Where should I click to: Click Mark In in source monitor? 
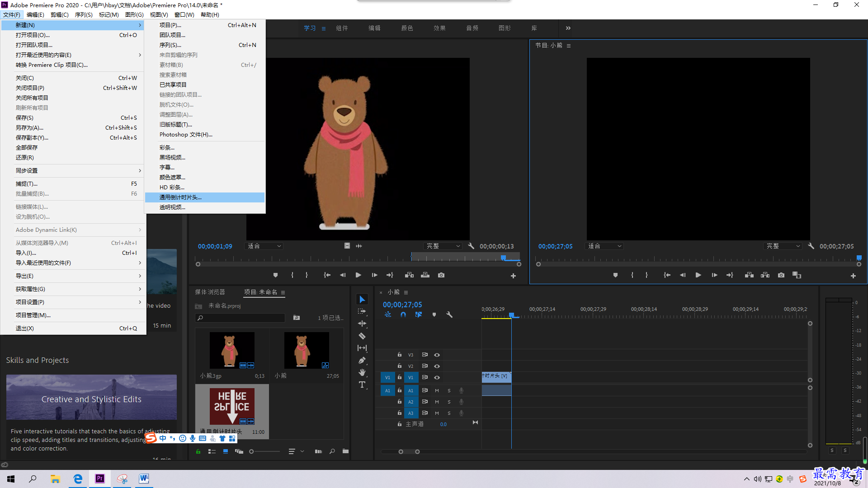point(292,275)
